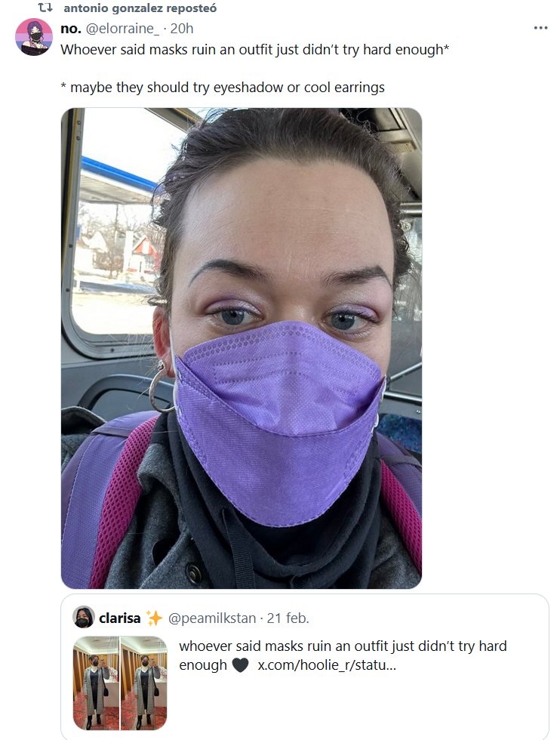
Task: Click the eyeshadow or cool earrings footnote
Action: pos(223,88)
